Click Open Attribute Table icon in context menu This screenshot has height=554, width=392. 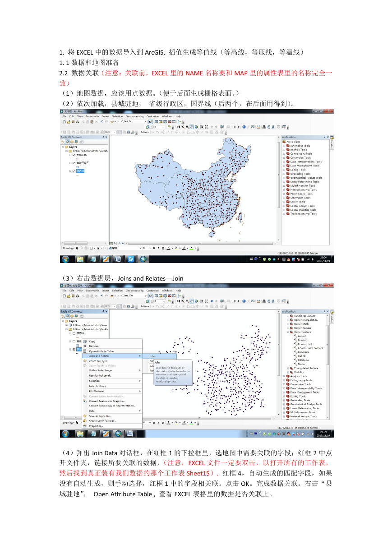point(84,351)
